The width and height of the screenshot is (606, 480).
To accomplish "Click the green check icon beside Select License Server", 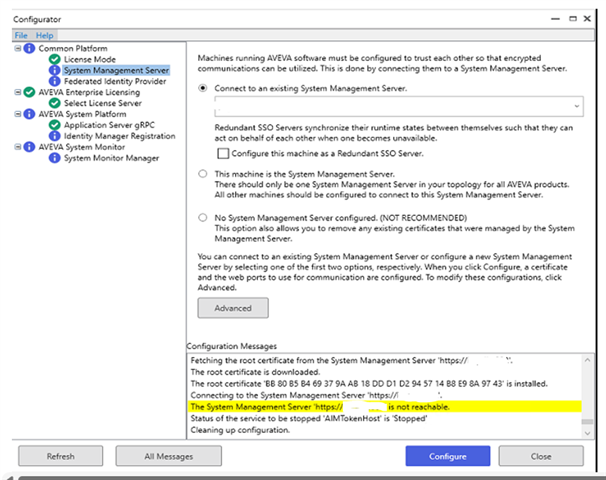I will click(54, 103).
